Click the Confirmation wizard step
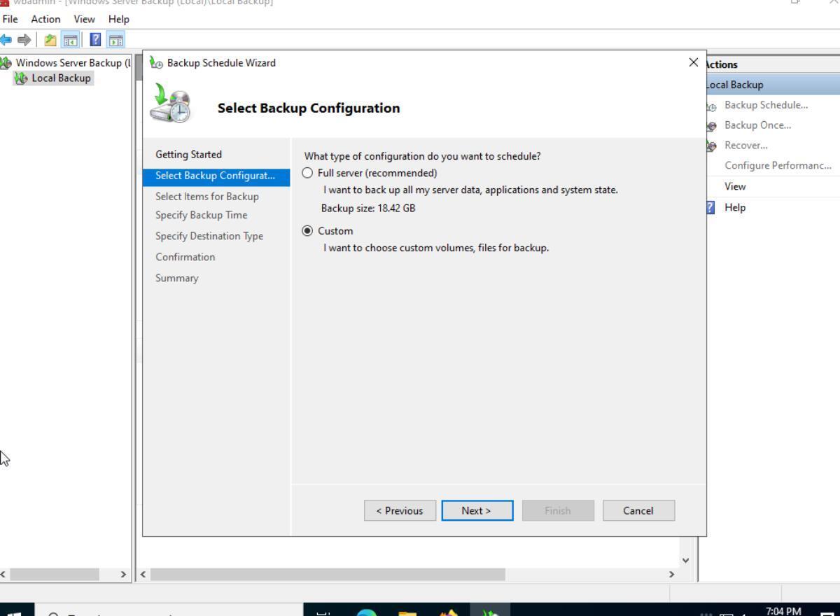840x616 pixels. coord(185,257)
